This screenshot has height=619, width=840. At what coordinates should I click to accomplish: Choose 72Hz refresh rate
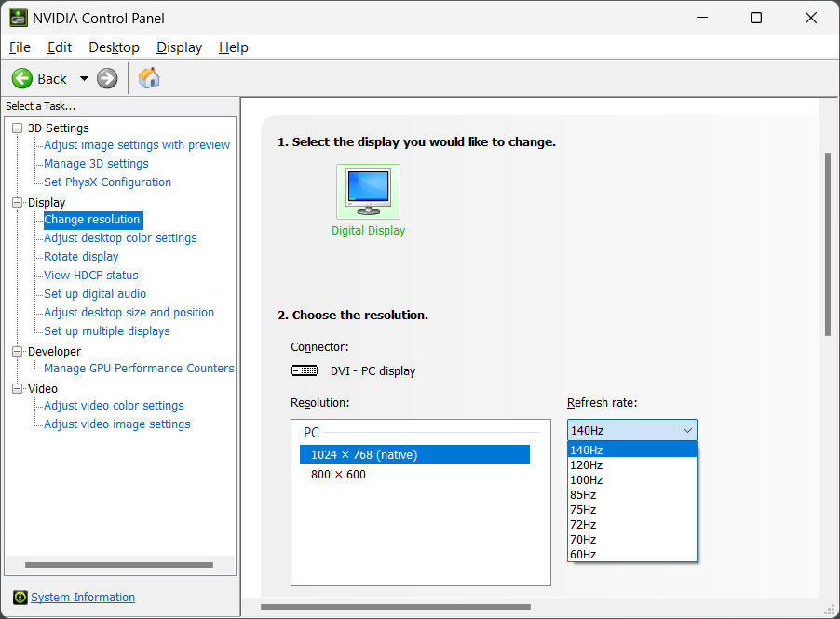click(632, 525)
